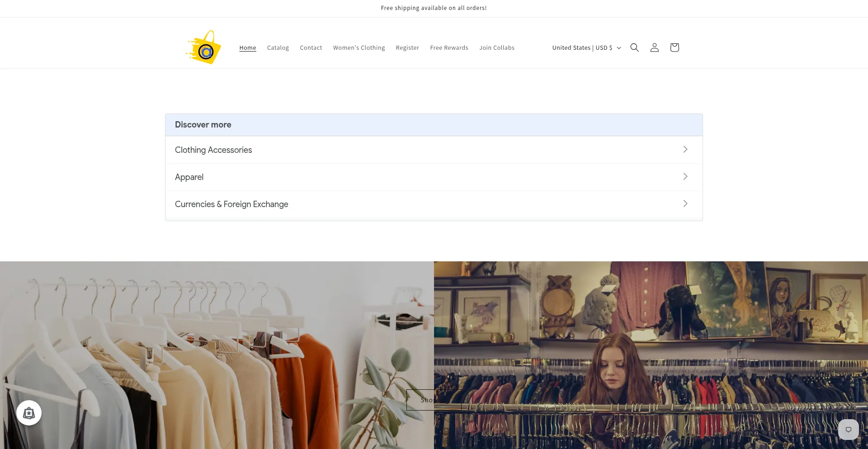Open the rewards badge widget icon
Screen dimensions: 868x449
pos(29,413)
